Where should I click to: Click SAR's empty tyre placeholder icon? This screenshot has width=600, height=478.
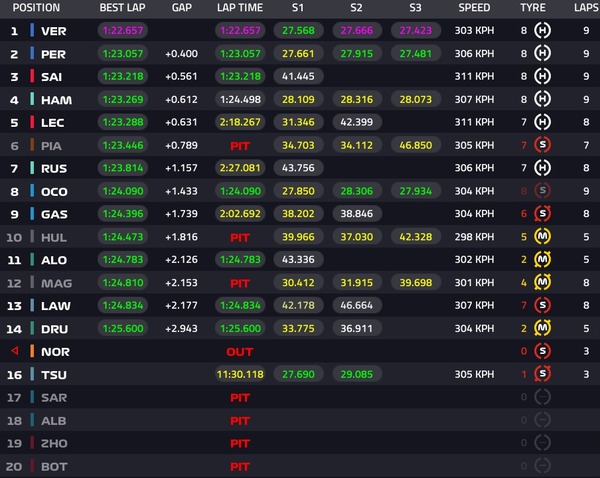[542, 397]
